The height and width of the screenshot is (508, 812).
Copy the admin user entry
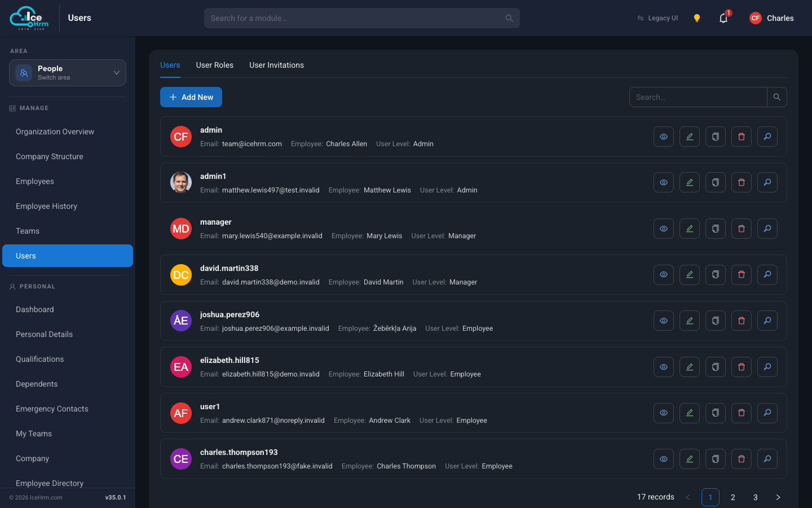[716, 137]
